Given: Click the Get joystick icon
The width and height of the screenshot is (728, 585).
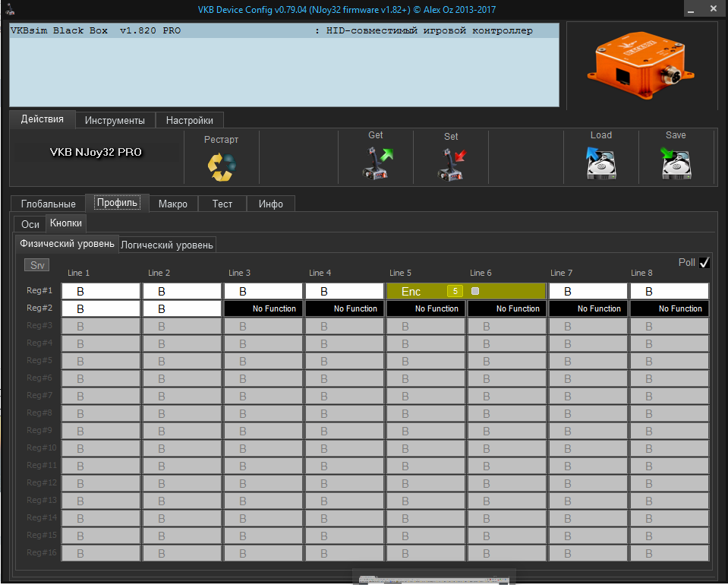Looking at the screenshot, I should point(377,163).
